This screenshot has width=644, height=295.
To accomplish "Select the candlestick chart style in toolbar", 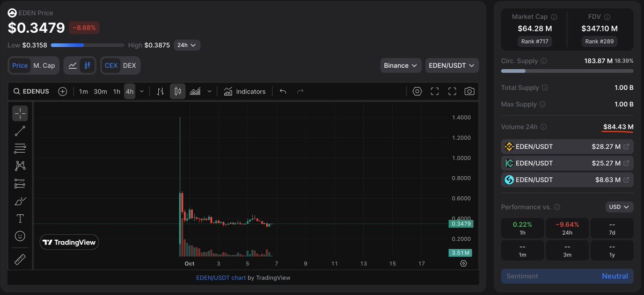I will [x=178, y=91].
